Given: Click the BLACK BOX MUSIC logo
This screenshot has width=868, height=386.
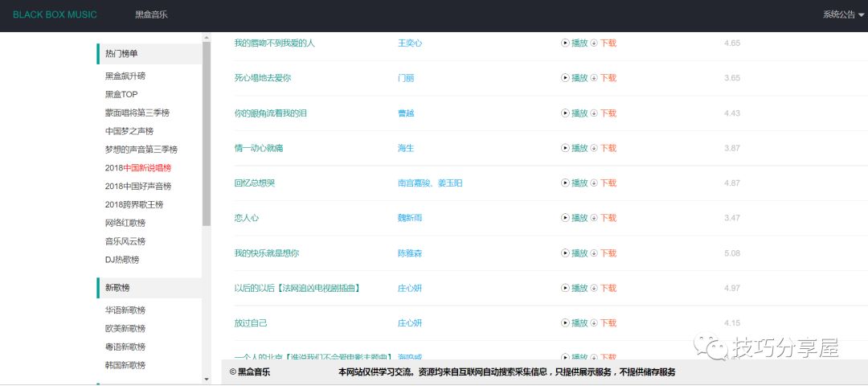Looking at the screenshot, I should click(55, 15).
